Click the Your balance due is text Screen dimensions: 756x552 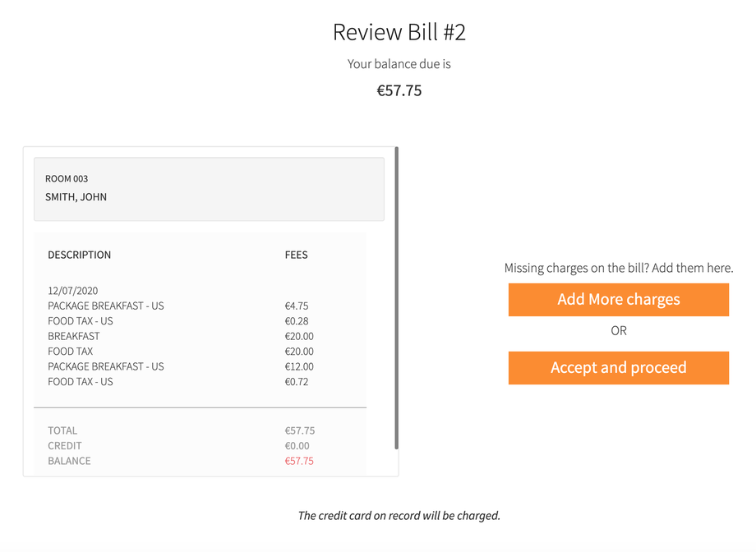click(399, 64)
